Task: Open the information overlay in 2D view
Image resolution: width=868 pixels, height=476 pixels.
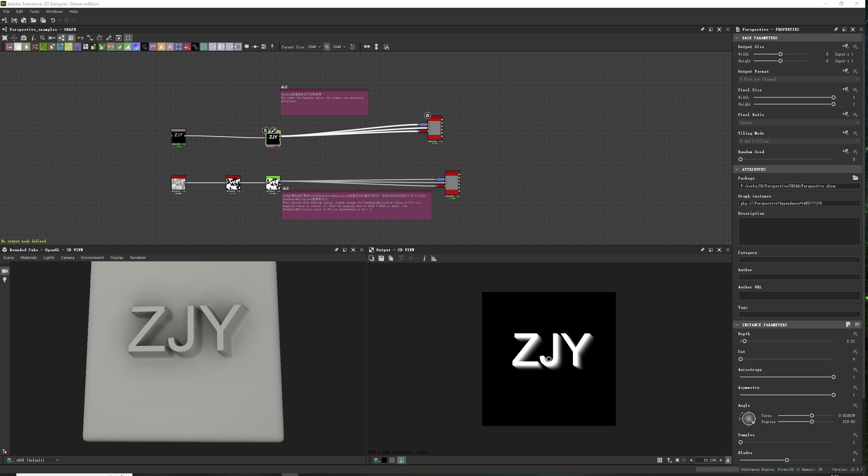Action: point(424,258)
